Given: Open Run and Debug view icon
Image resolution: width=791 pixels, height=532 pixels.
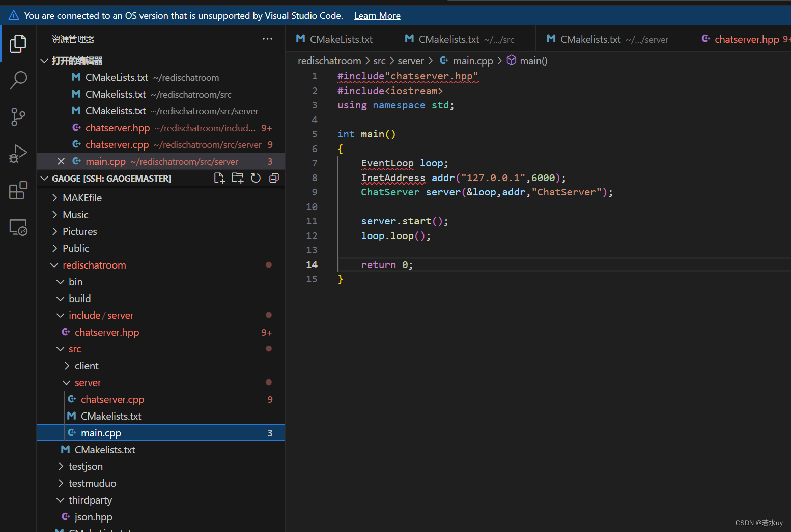Looking at the screenshot, I should pyautogui.click(x=18, y=154).
